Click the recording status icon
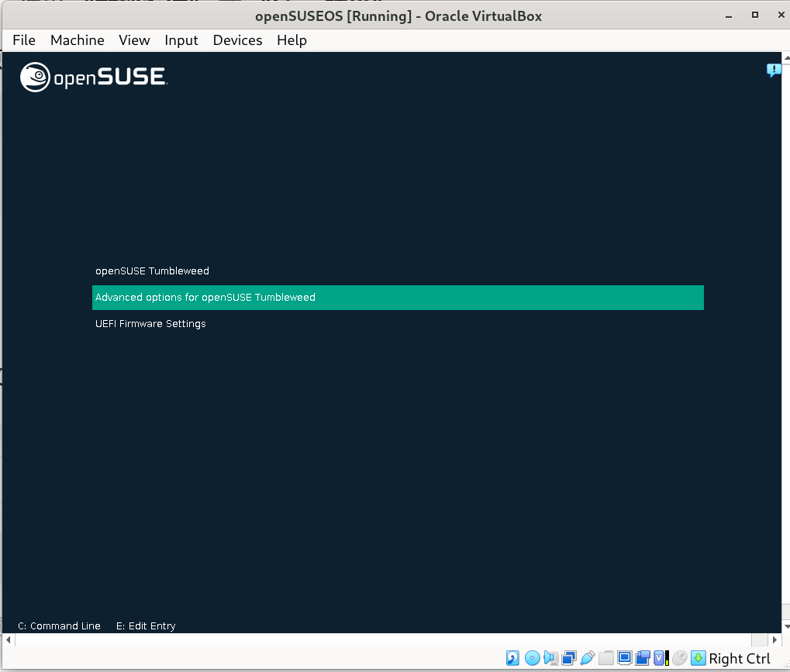 643,658
